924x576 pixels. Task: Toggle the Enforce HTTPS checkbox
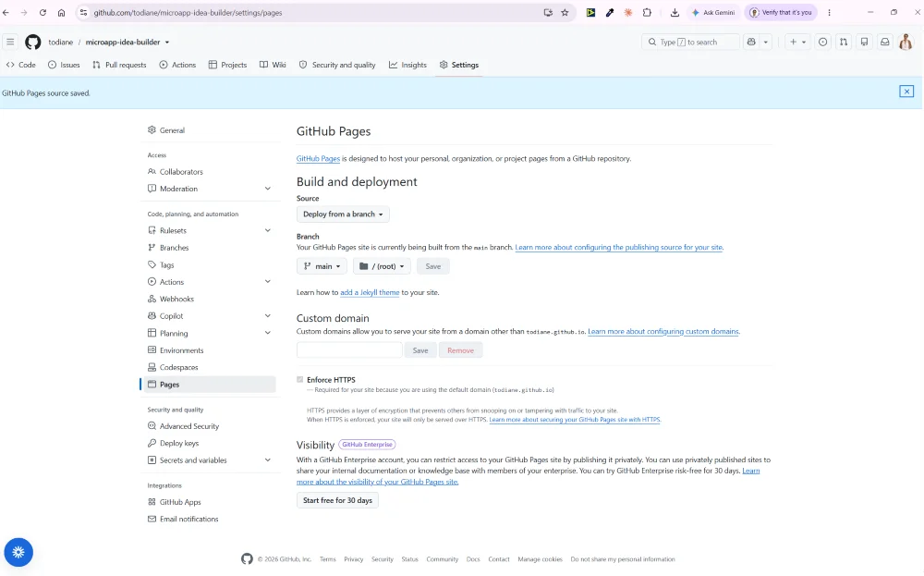(x=300, y=380)
